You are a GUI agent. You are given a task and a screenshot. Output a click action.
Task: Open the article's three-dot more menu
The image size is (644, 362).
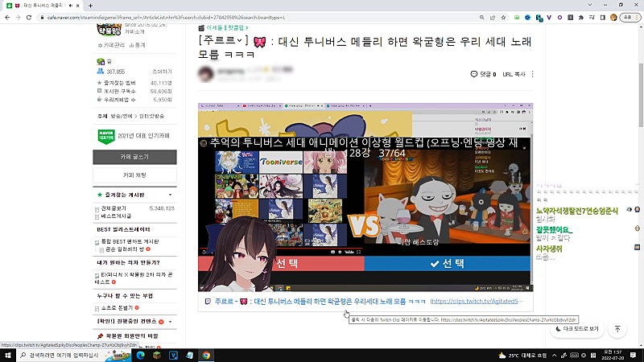click(533, 74)
